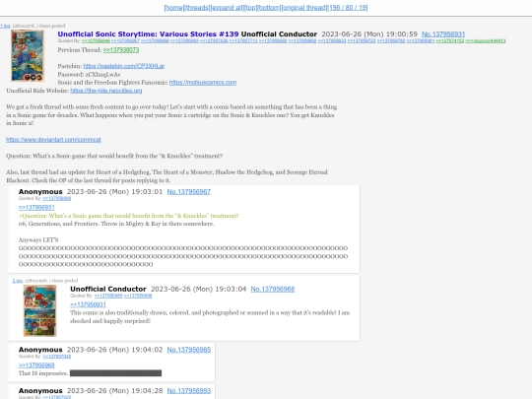Open the 1.jpg file link
Image resolution: width=532 pixels, height=399 pixels.
(x=5, y=26)
